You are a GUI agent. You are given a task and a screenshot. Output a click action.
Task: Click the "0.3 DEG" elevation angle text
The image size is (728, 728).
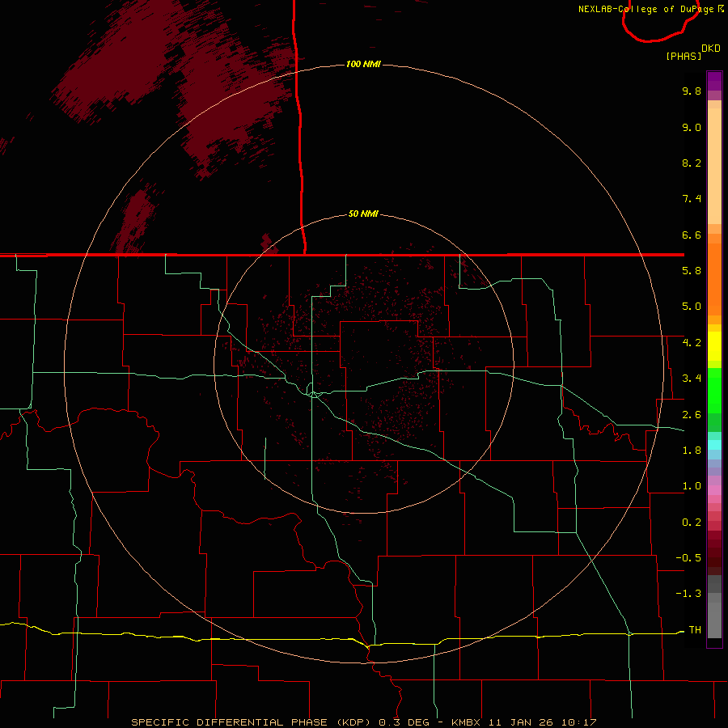(404, 722)
